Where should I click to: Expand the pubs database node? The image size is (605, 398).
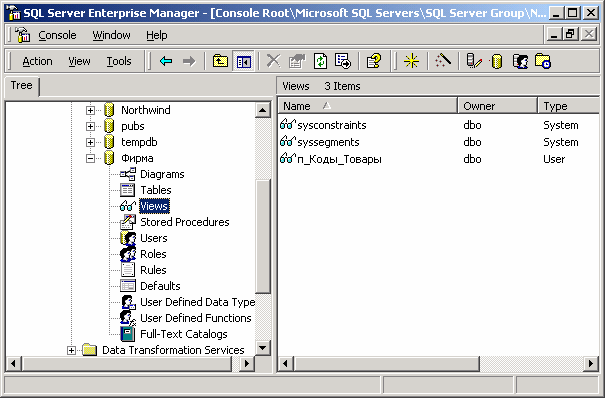90,126
